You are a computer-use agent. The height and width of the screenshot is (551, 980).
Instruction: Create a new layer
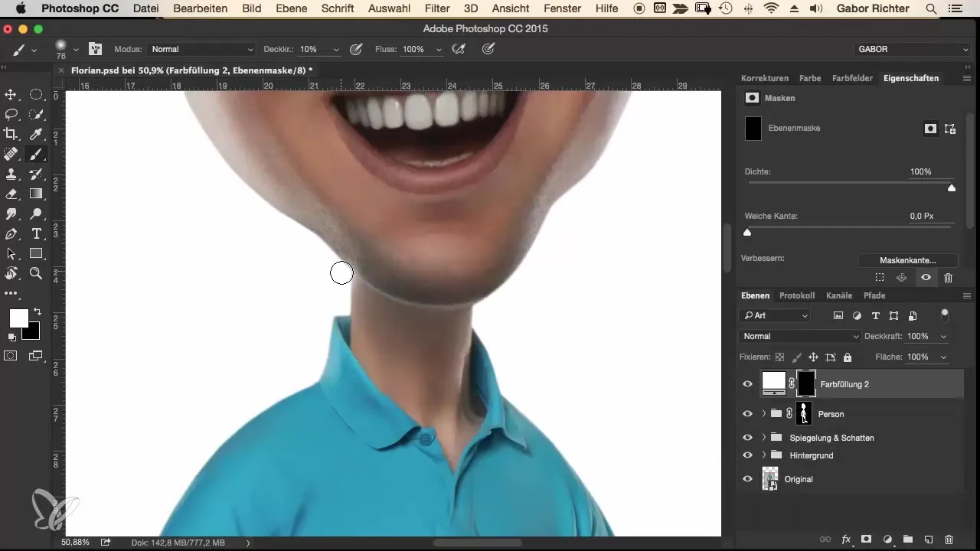[928, 539]
